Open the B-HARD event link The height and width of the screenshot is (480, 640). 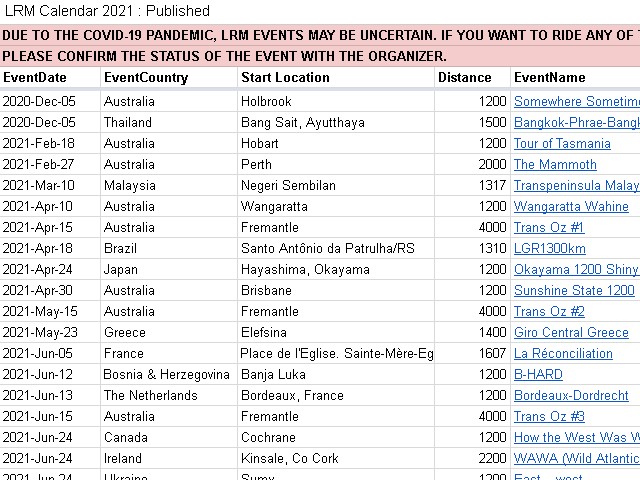(x=538, y=375)
